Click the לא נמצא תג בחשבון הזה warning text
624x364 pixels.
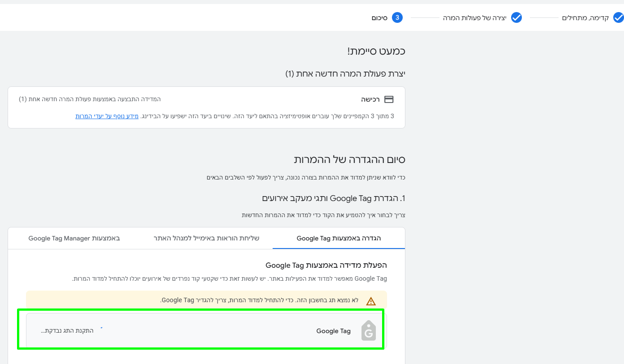click(x=259, y=300)
